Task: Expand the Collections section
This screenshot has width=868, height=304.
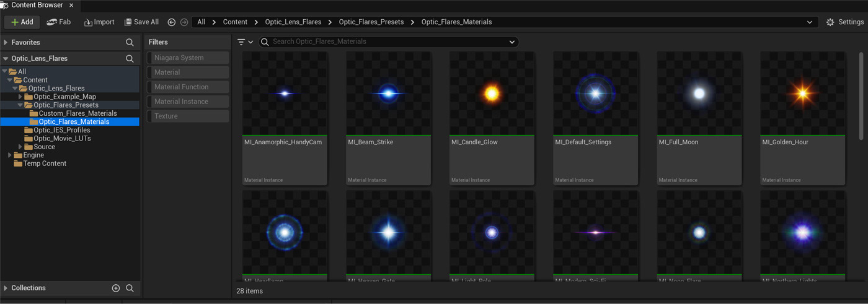Action: pos(6,288)
